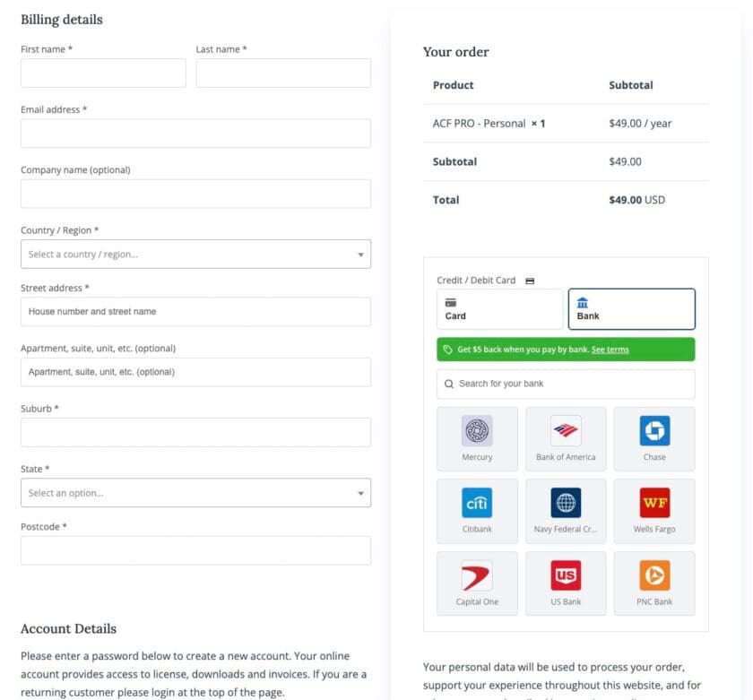Select the Wells Fargo logo
This screenshot has width=753, height=700.
coord(654,503)
